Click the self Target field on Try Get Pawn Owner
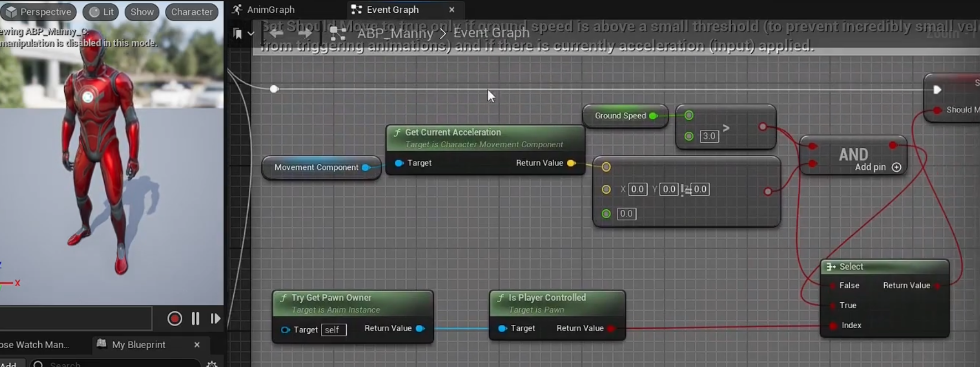Image resolution: width=980 pixels, height=367 pixels. click(333, 330)
